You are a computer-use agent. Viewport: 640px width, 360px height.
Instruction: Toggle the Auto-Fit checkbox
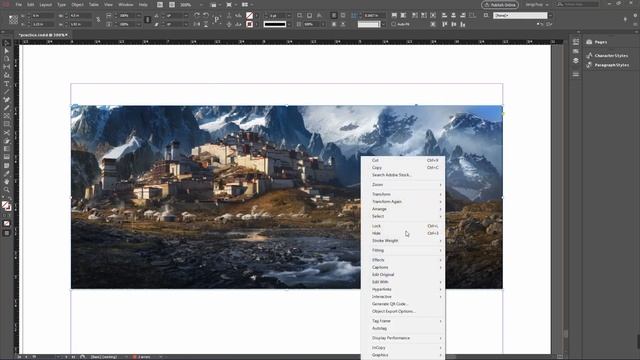tap(393, 24)
